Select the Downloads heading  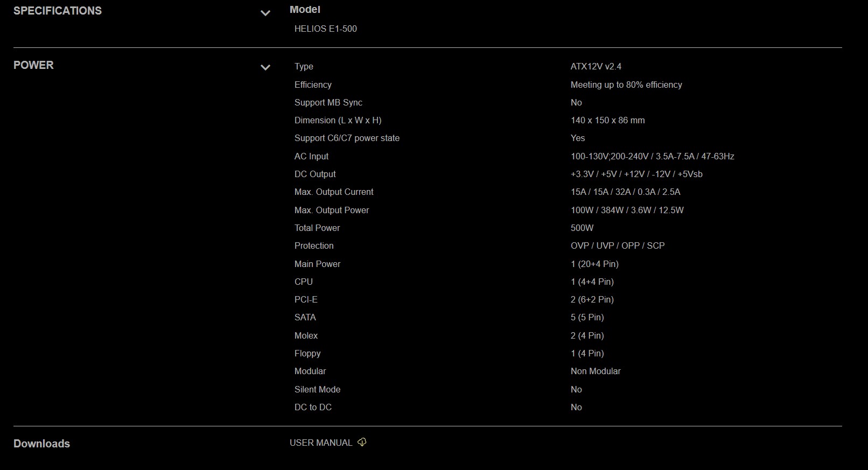[41, 444]
